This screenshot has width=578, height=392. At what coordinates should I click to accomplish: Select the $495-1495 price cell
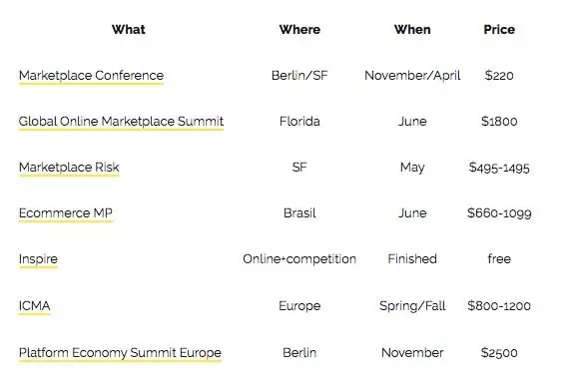[499, 168]
